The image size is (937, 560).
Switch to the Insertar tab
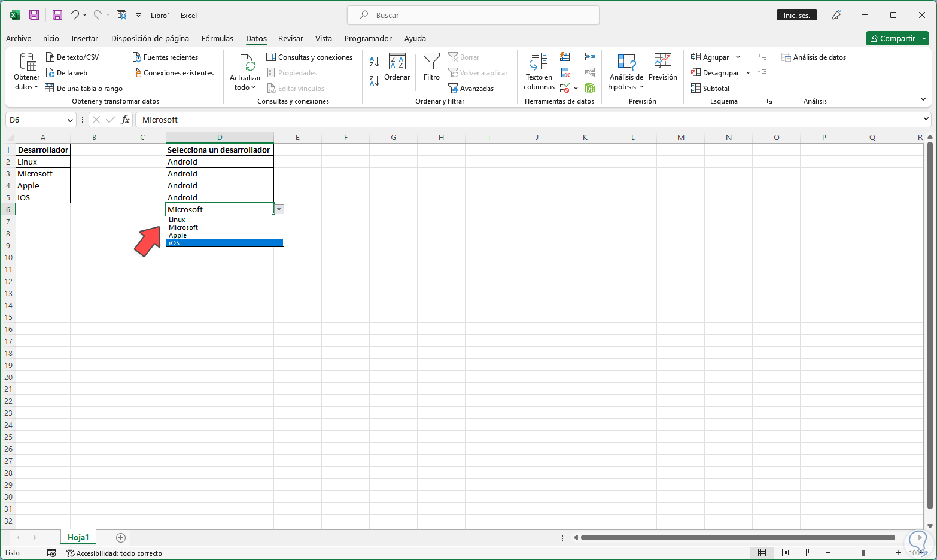coord(85,39)
